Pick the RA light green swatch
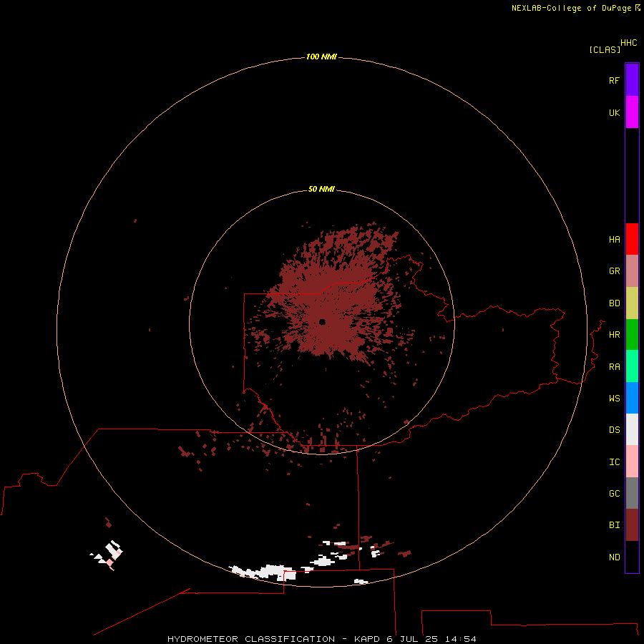This screenshot has height=644, width=644. coord(632,366)
